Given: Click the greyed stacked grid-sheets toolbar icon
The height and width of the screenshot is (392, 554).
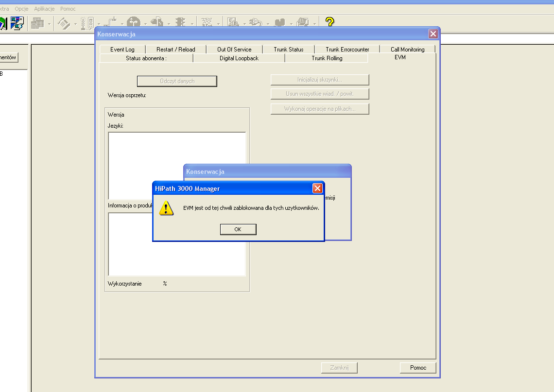Looking at the screenshot, I should point(37,23).
